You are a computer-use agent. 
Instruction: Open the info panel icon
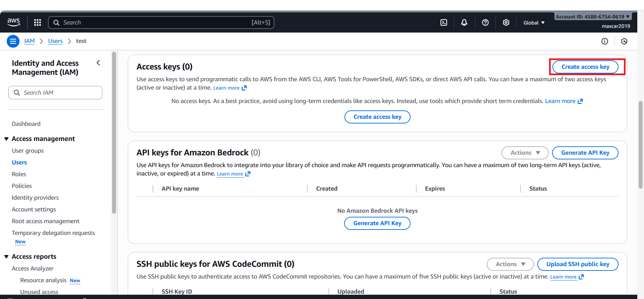pos(604,41)
